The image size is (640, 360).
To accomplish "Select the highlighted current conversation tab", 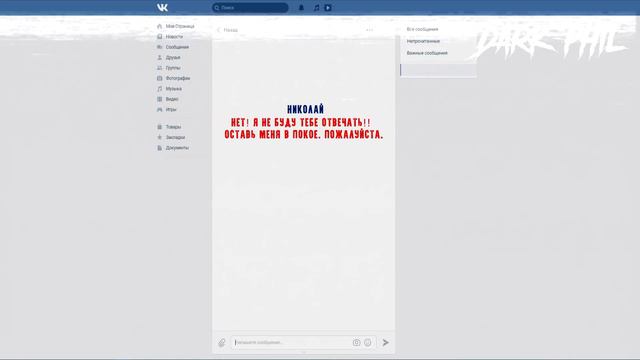I will [x=438, y=70].
